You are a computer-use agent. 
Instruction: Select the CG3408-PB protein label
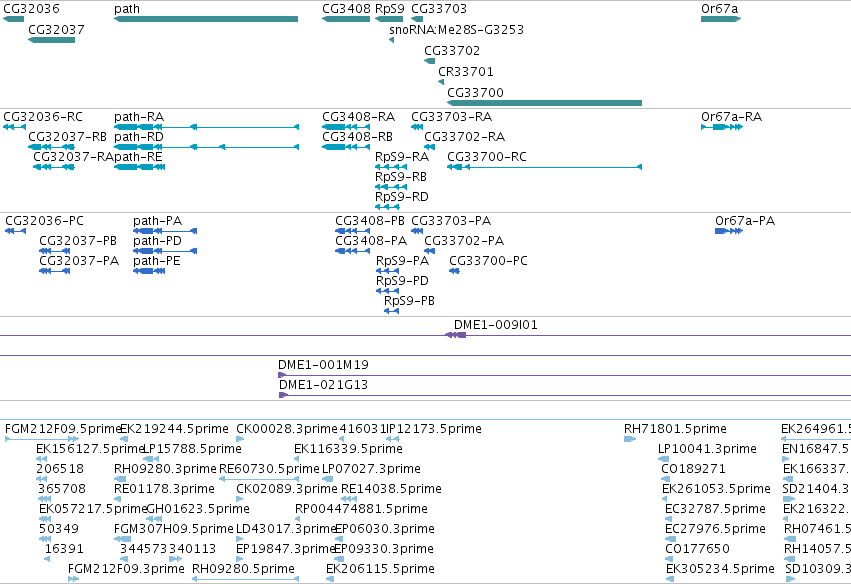tap(370, 221)
